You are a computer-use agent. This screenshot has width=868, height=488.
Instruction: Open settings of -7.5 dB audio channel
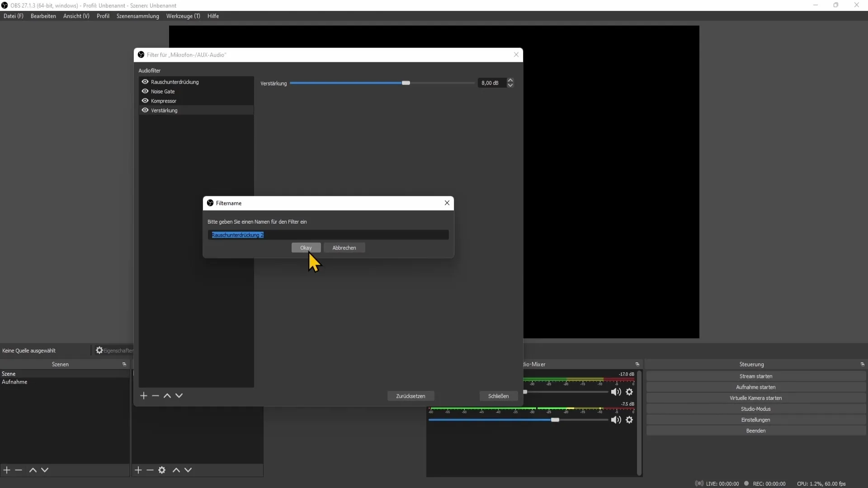coord(629,420)
